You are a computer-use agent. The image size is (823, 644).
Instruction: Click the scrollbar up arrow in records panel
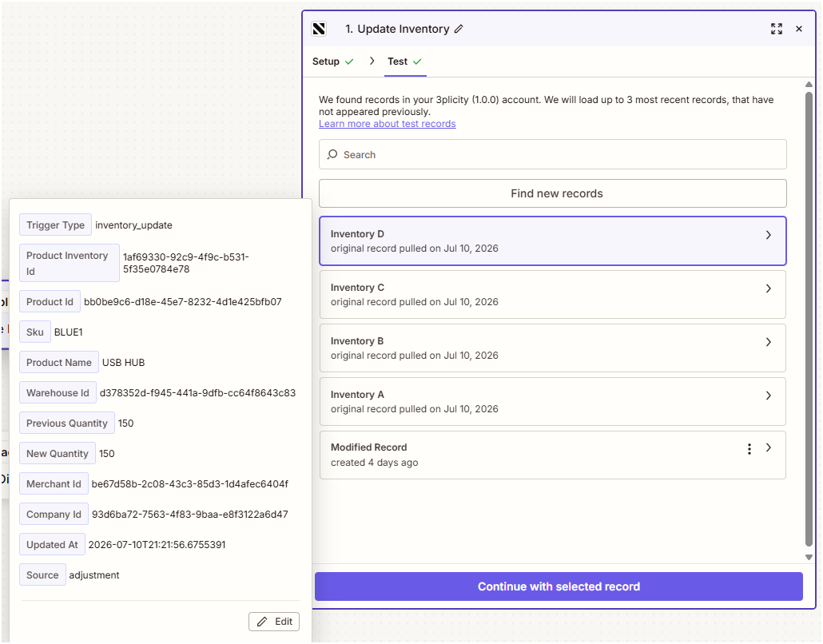point(809,85)
